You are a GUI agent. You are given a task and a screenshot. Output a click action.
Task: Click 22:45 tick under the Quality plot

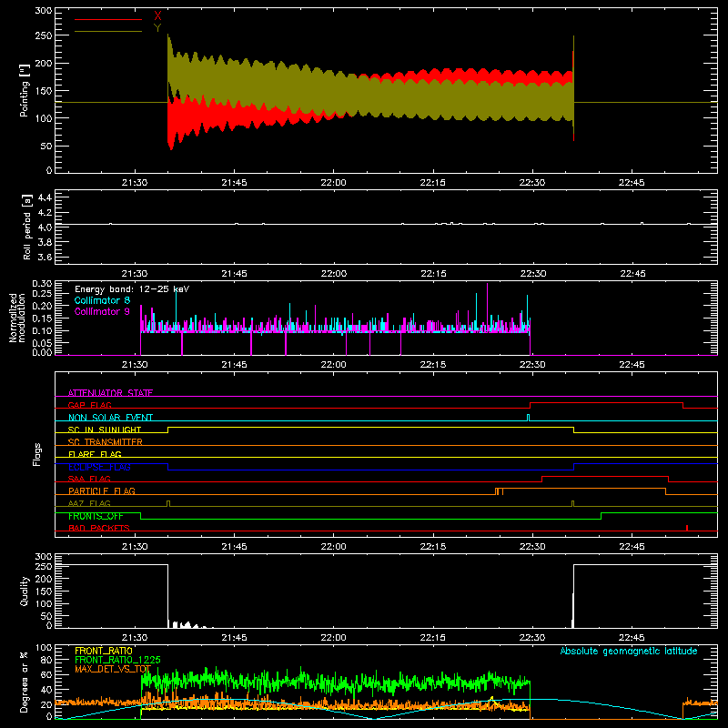click(x=632, y=638)
